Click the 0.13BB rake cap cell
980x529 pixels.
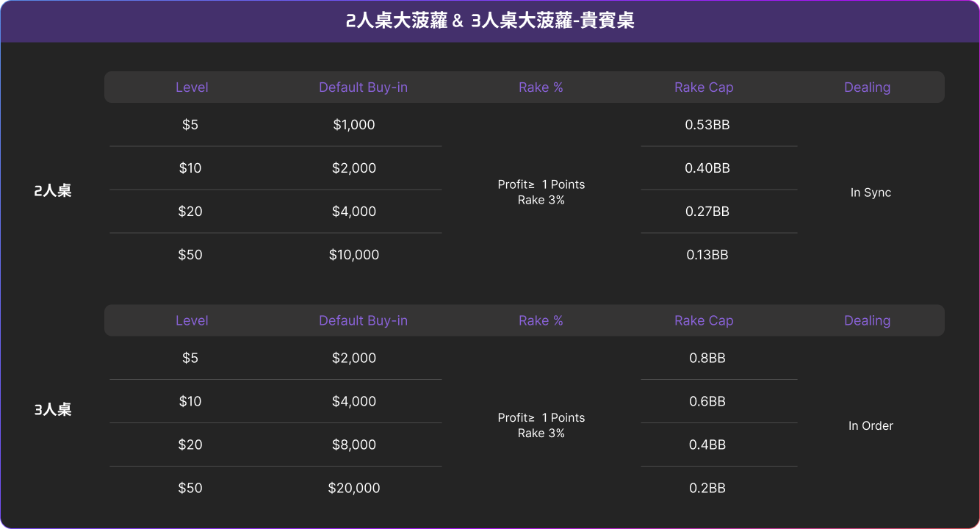click(x=707, y=255)
